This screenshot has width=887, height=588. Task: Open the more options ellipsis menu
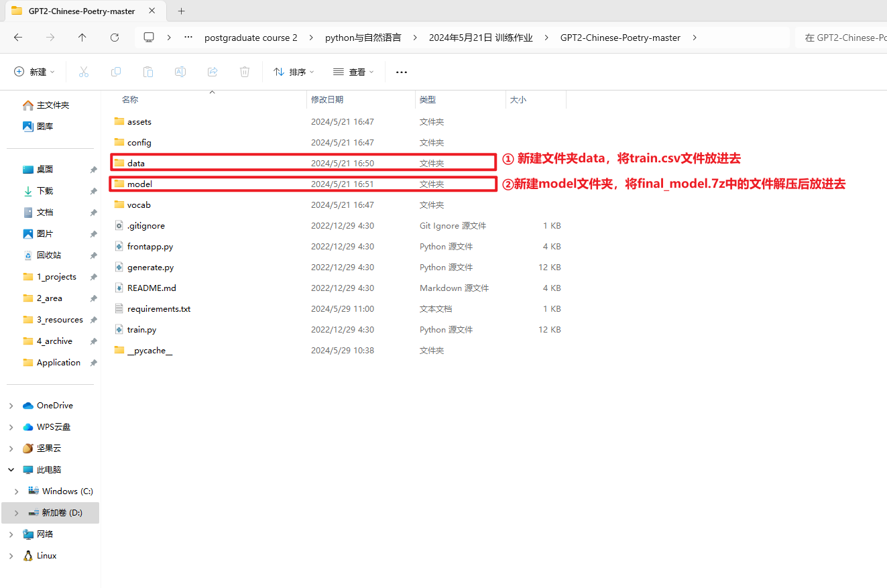pos(402,72)
